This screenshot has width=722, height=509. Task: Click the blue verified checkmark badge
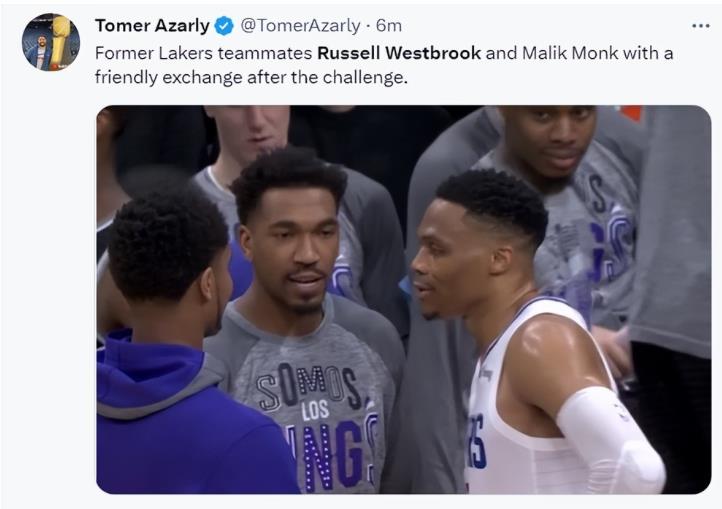[x=224, y=26]
